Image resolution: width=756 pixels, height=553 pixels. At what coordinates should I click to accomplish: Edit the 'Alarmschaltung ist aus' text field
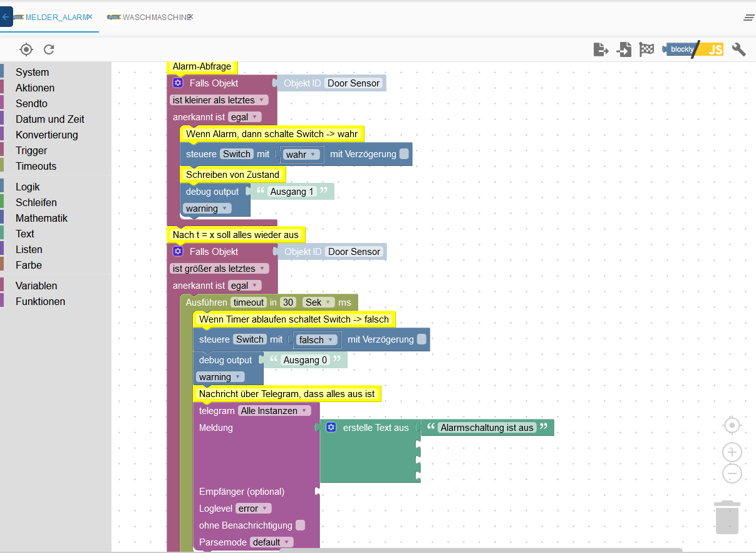pyautogui.click(x=487, y=428)
